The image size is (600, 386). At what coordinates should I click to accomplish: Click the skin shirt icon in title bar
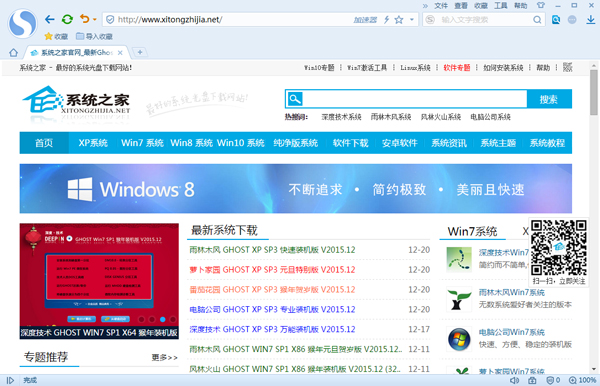pyautogui.click(x=540, y=5)
